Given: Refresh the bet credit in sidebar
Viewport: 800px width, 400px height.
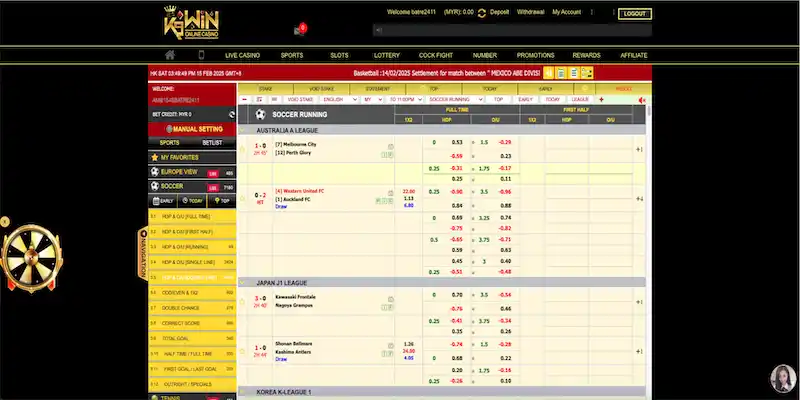Looking at the screenshot, I should [231, 114].
